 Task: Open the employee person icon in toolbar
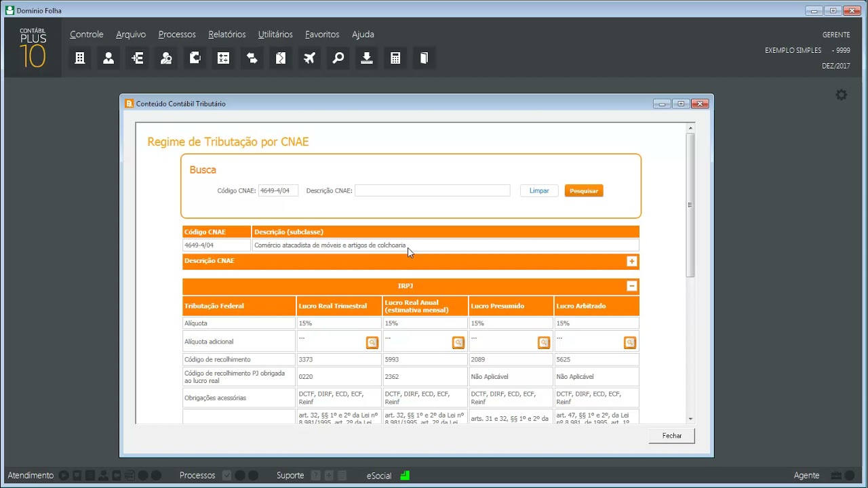tap(108, 58)
